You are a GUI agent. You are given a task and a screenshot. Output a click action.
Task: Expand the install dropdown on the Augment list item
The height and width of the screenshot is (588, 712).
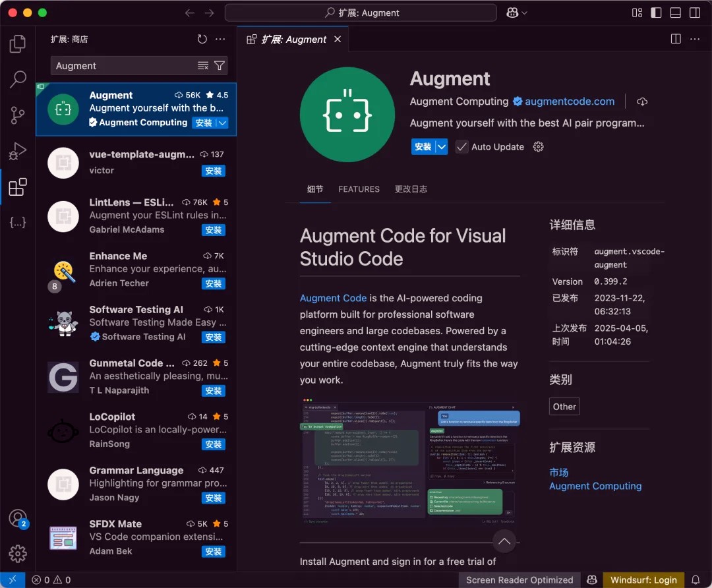pos(223,123)
